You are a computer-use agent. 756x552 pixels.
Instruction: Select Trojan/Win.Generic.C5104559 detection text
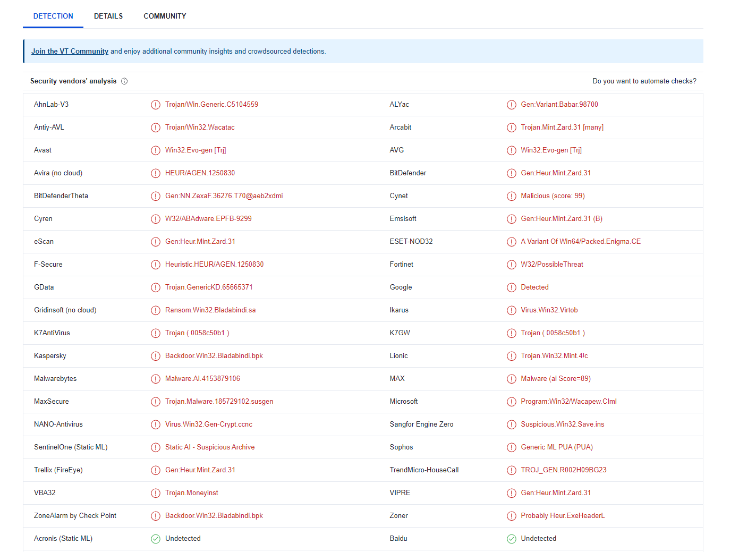point(211,105)
